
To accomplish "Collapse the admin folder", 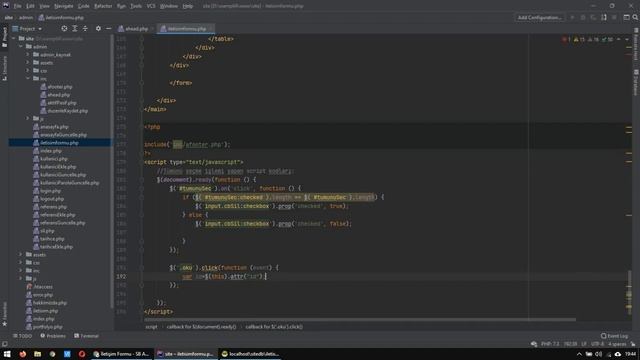I will [x=21, y=47].
